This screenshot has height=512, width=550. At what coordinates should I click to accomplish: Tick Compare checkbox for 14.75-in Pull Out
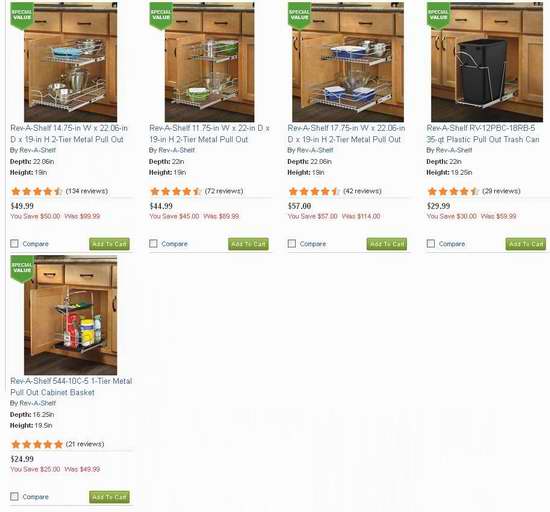(14, 243)
